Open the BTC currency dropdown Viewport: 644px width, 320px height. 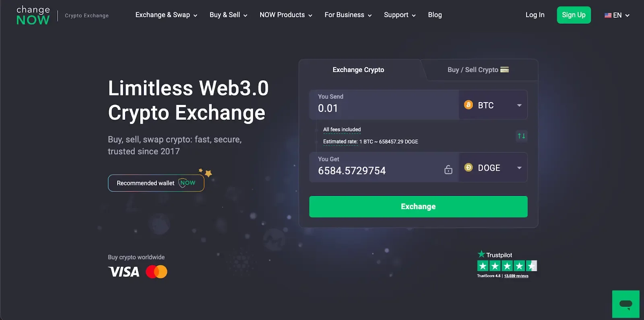519,105
